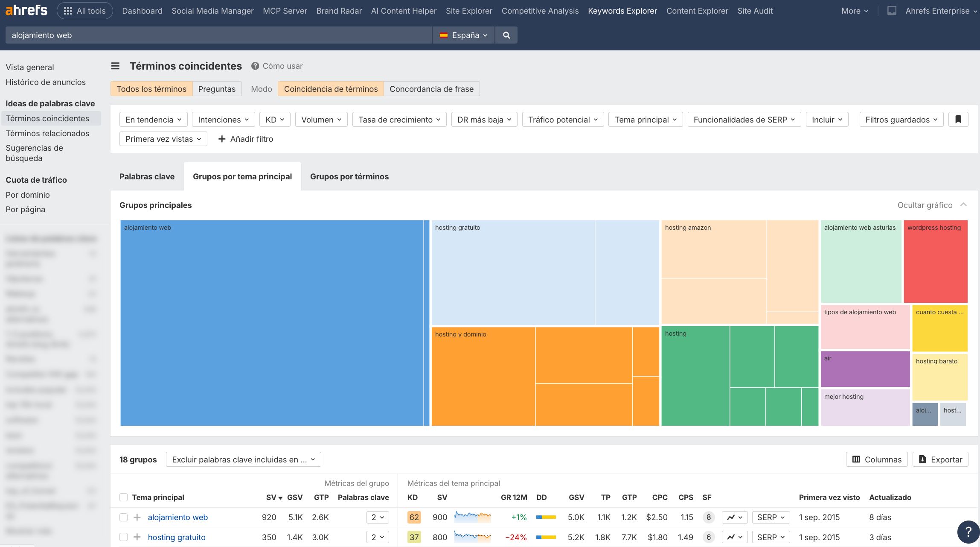Viewport: 980px width, 547px height.
Task: Check the hosting gratuito row checkbox
Action: pyautogui.click(x=124, y=537)
